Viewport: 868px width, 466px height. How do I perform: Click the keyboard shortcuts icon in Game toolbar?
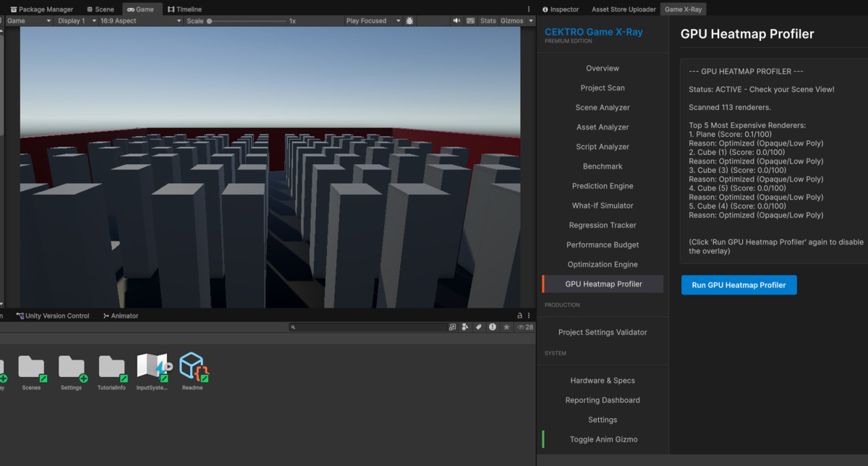[471, 21]
